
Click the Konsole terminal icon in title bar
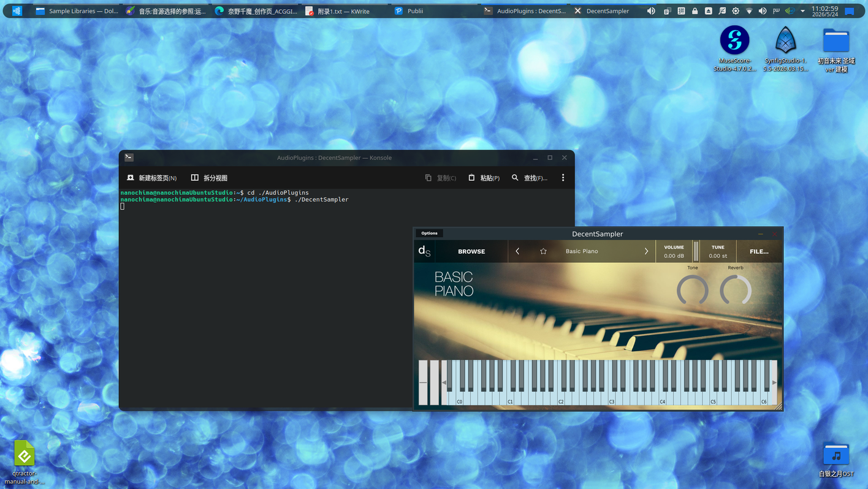tap(129, 157)
